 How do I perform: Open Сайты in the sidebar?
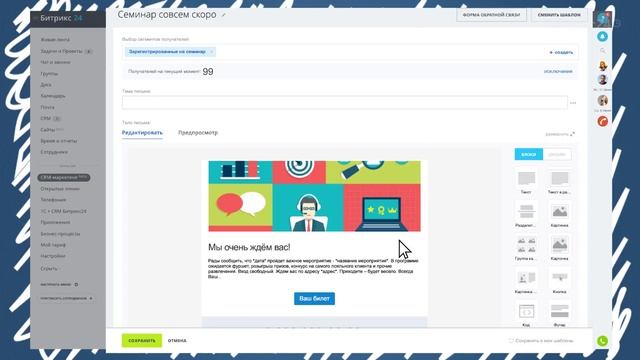(x=47, y=130)
